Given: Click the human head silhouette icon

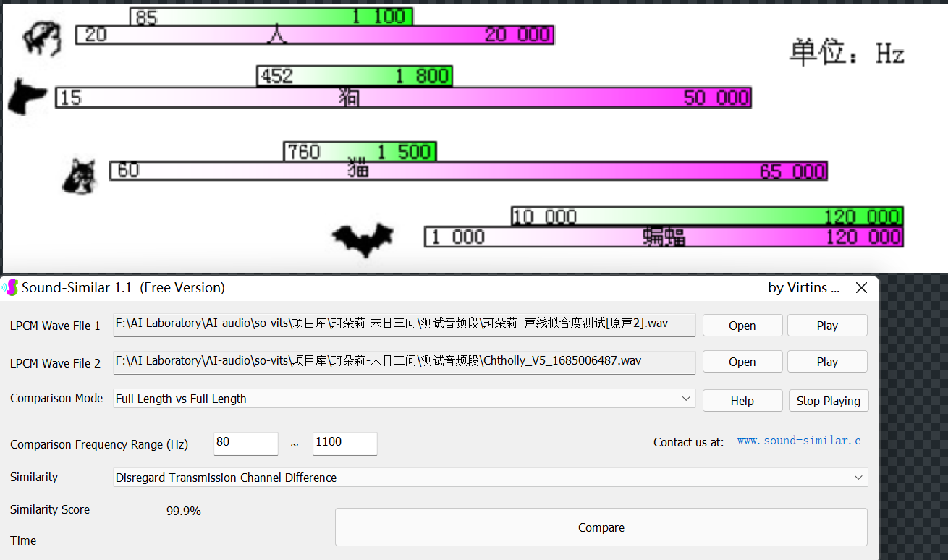Looking at the screenshot, I should pos(42,37).
